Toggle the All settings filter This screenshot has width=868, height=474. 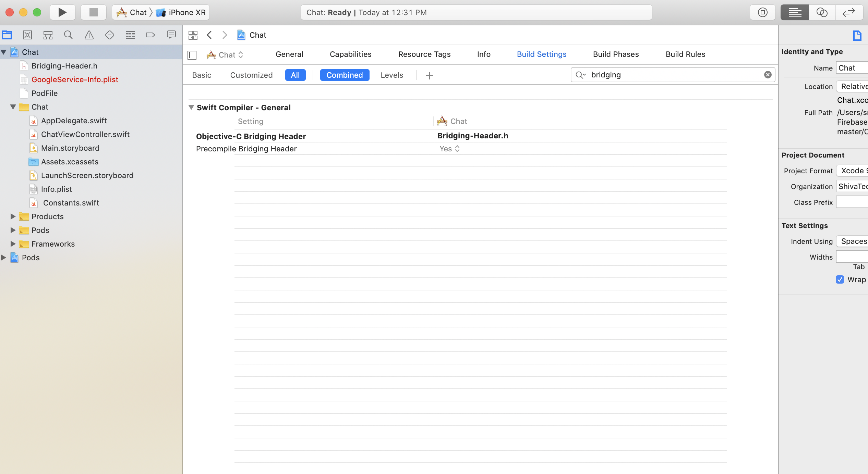pos(295,75)
